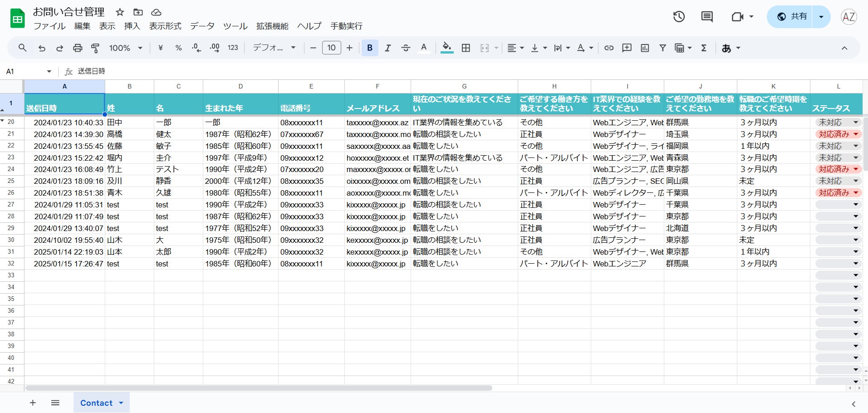Edit the font size field
Image resolution: width=868 pixels, height=413 pixels.
point(332,48)
